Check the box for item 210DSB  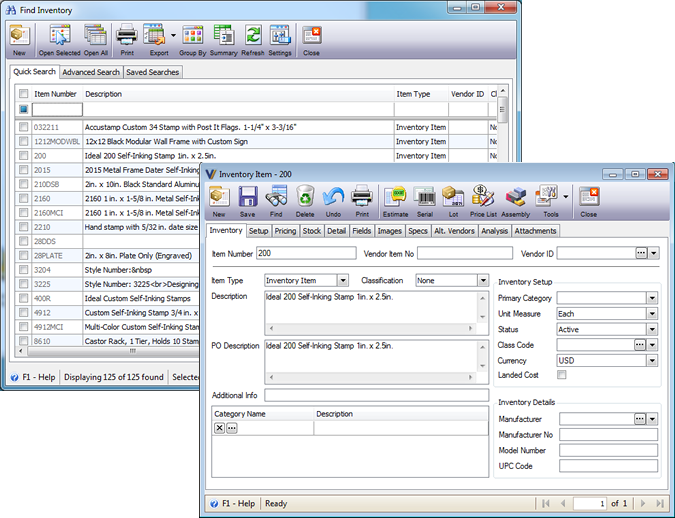pos(24,184)
